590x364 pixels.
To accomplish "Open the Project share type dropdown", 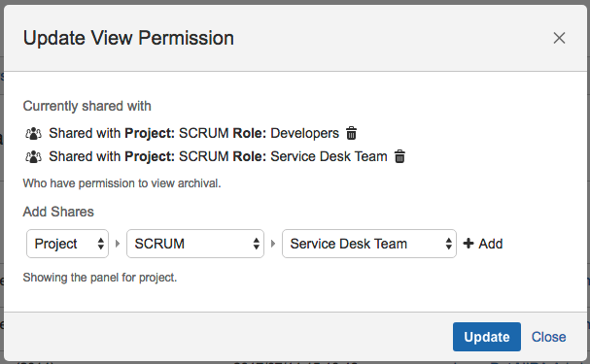I will tap(67, 244).
